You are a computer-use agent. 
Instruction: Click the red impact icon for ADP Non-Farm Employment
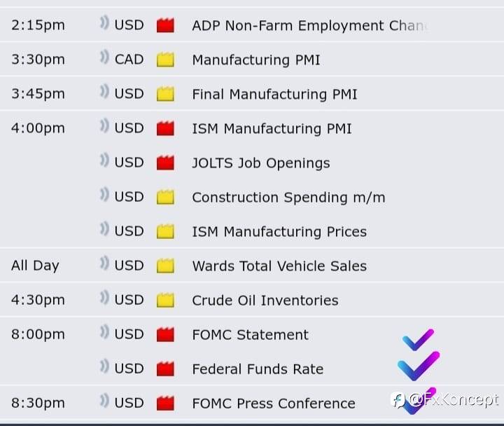coord(165,25)
